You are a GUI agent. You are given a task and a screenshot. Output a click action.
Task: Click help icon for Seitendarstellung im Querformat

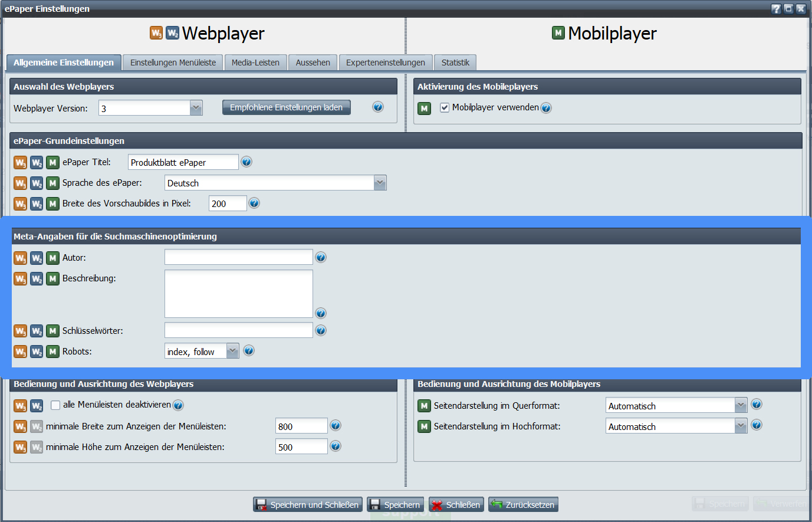pos(757,404)
